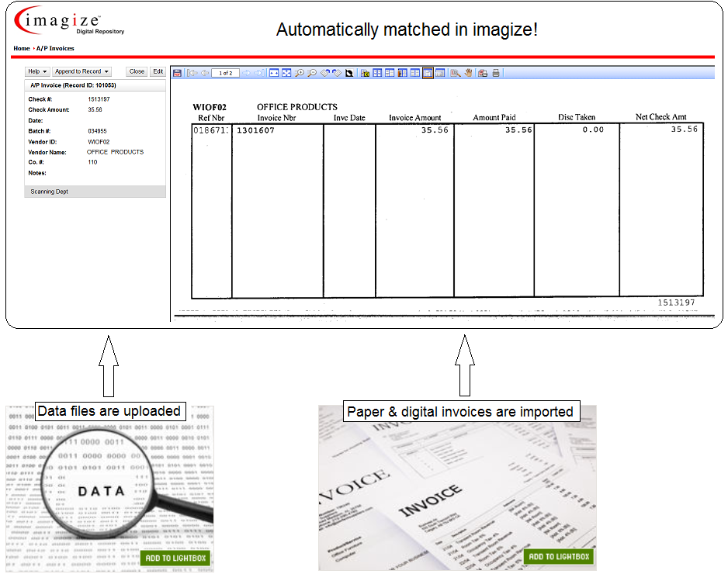
Task: Zoom out with magnifier minus icon
Action: tap(312, 73)
